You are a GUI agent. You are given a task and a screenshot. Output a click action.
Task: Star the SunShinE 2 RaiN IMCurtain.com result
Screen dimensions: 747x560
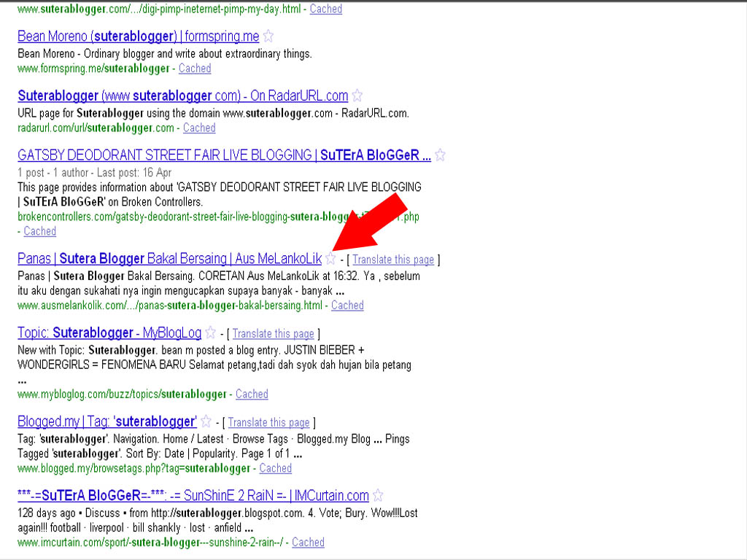coord(378,495)
